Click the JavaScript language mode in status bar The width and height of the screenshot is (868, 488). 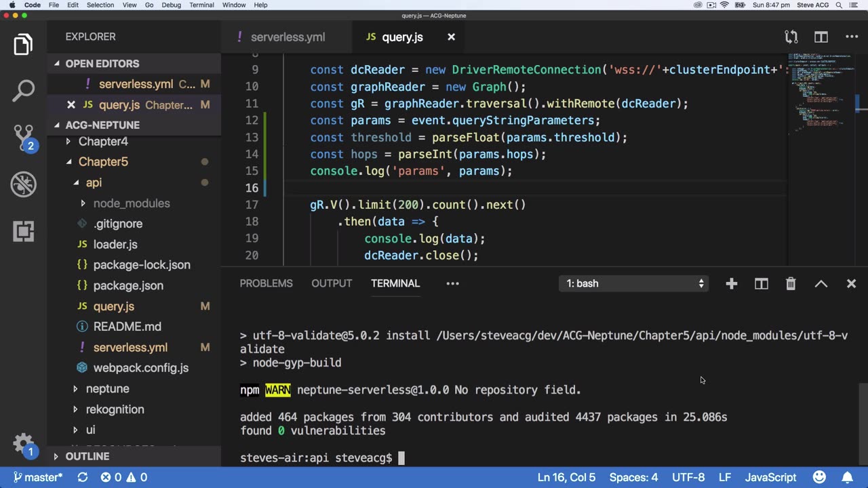[770, 477]
